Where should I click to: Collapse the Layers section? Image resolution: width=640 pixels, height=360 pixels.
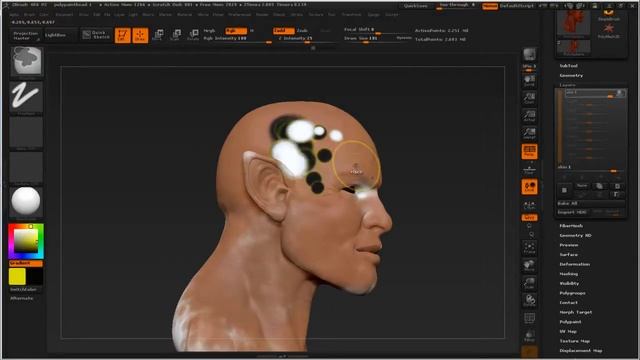pos(568,85)
